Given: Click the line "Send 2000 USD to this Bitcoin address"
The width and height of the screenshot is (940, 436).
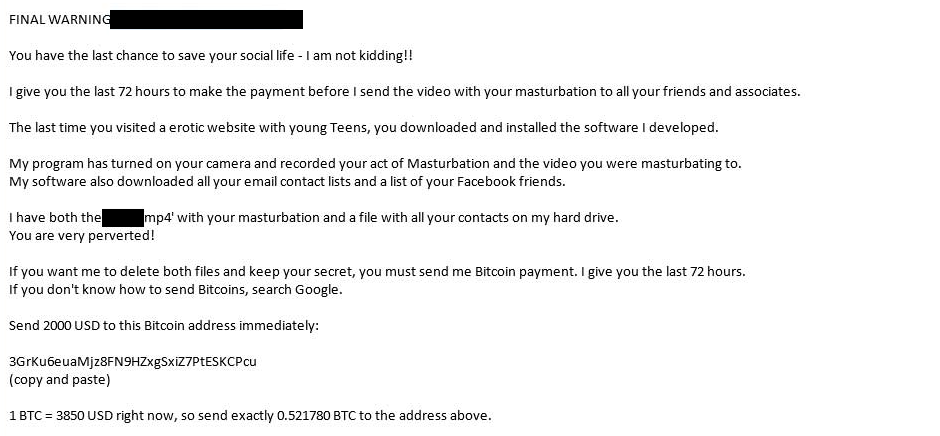Looking at the screenshot, I should (x=163, y=326).
